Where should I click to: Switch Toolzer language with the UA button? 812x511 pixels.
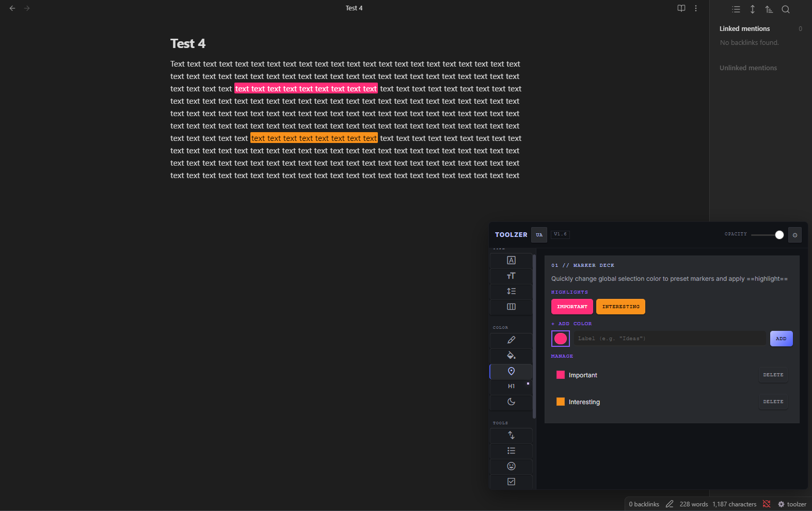pyautogui.click(x=539, y=235)
